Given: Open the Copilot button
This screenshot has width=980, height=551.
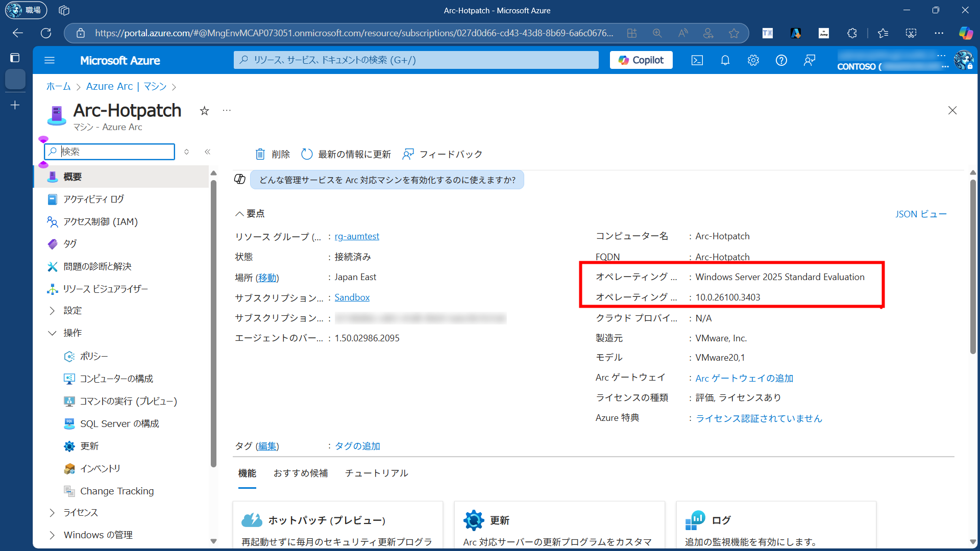Looking at the screenshot, I should point(641,60).
